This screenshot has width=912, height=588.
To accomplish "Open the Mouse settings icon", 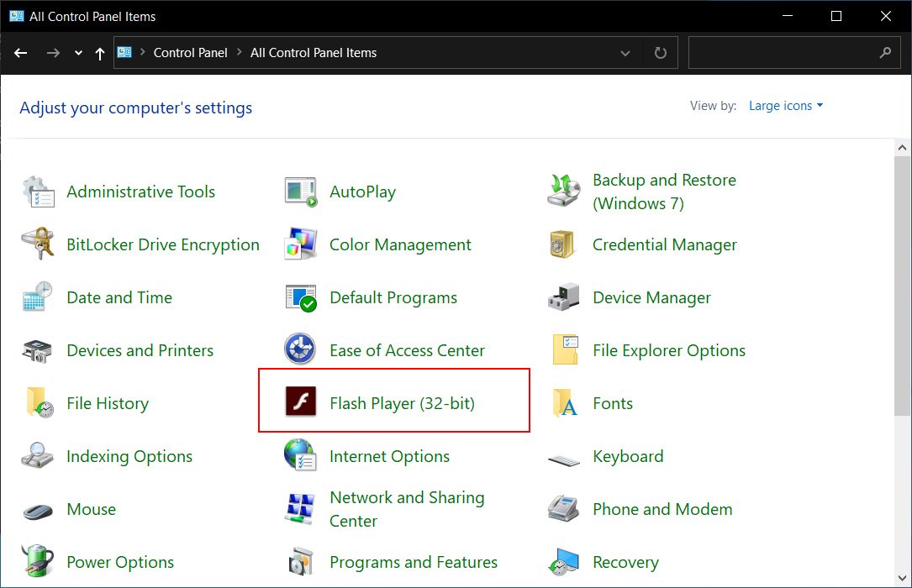I will (x=37, y=509).
